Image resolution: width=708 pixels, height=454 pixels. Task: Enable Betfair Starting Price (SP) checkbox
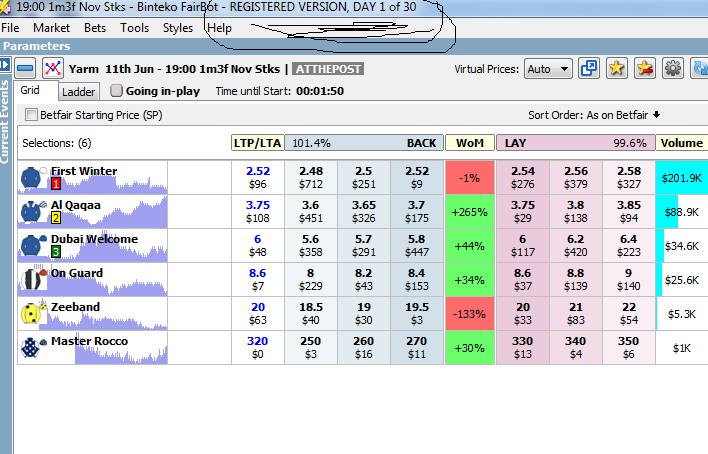click(31, 115)
